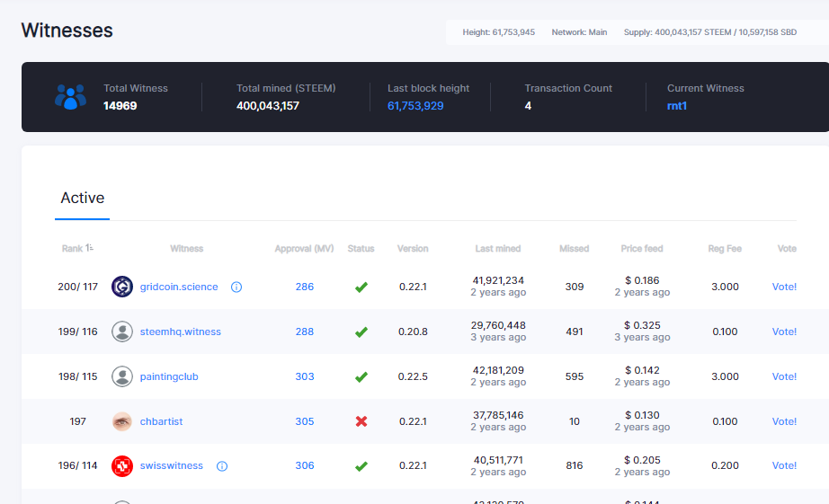
Task: Click missed count 816
Action: point(575,465)
